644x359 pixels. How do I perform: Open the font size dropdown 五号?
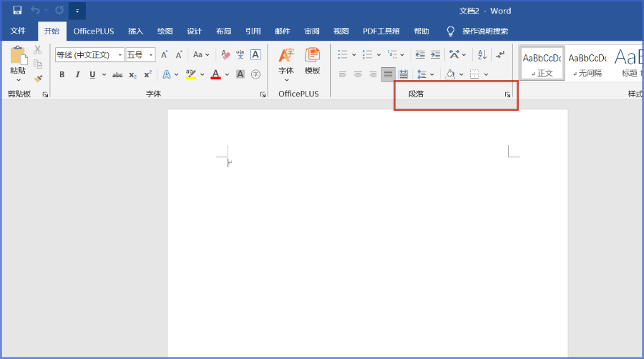[x=152, y=55]
